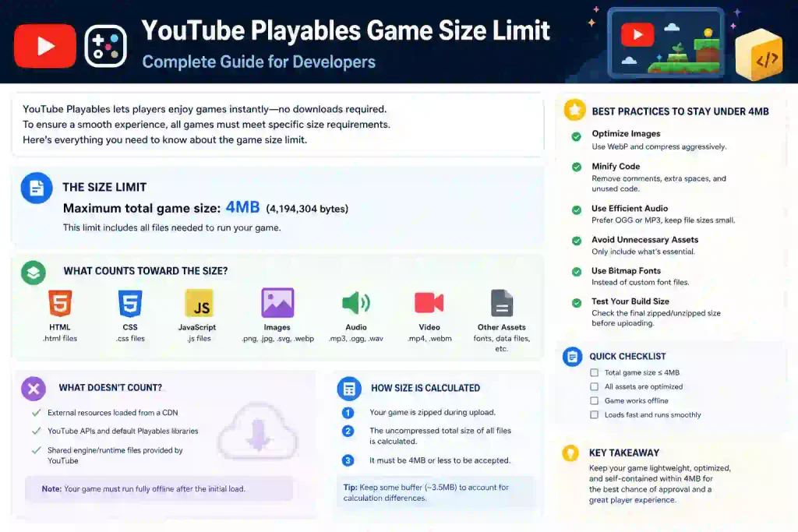
Task: Click 'BEST PRACTICES TO STAY UNDER 4MB' heading
Action: 680,111
